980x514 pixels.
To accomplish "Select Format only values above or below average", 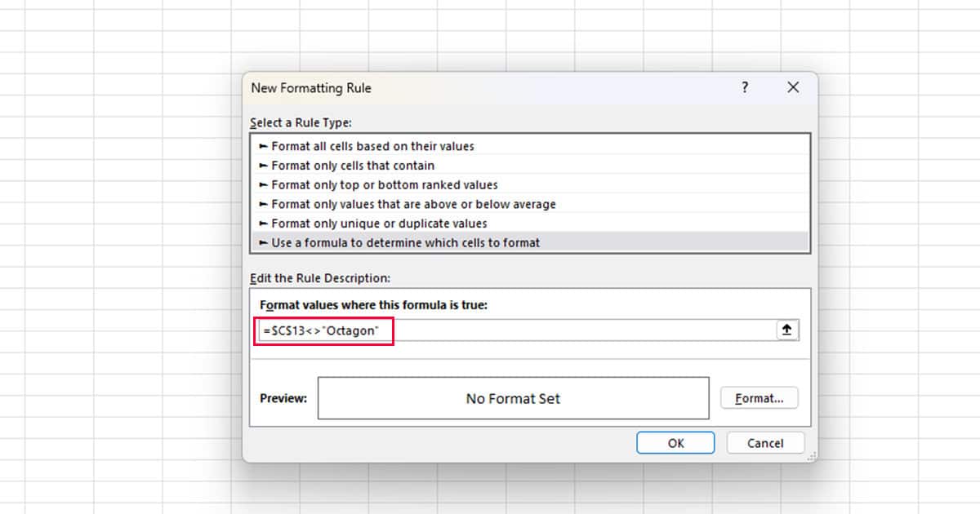I will click(413, 204).
